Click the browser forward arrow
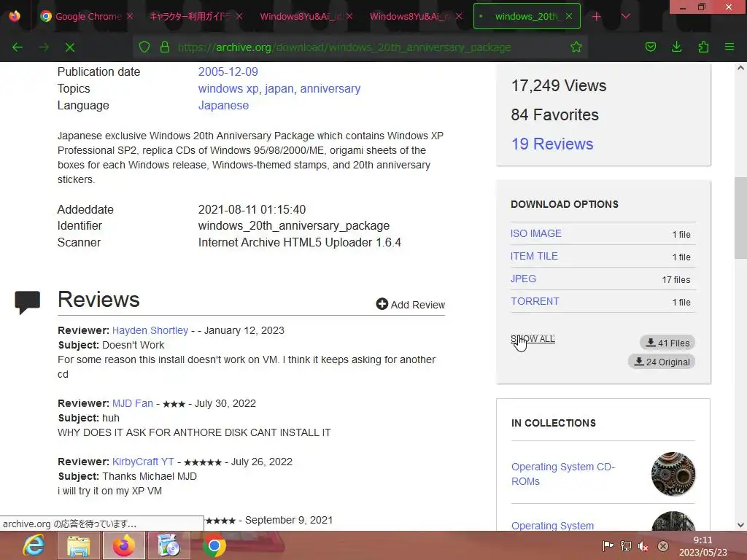Screen dimensions: 747x560 pos(44,47)
